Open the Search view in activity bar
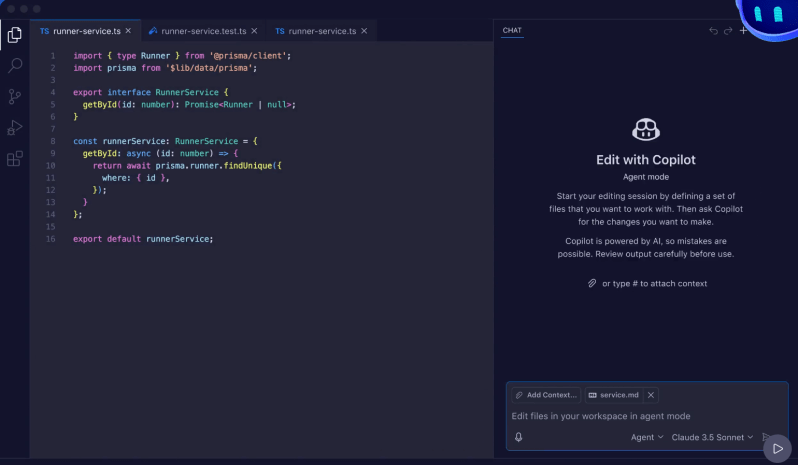Screen dimensions: 798x465 pyautogui.click(x=15, y=66)
